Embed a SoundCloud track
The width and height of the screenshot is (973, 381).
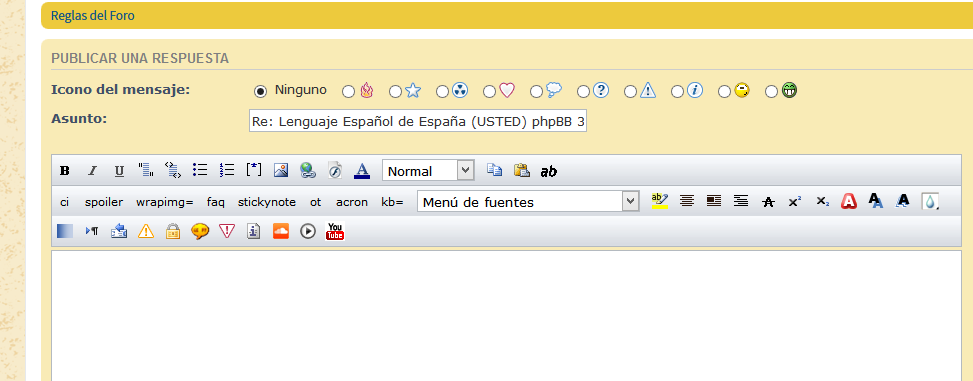[x=281, y=231]
